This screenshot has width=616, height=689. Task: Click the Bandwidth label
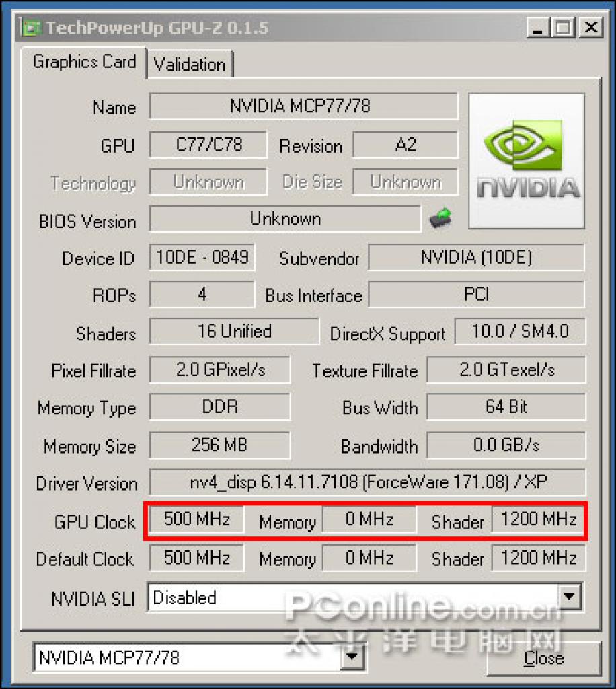pyautogui.click(x=379, y=447)
